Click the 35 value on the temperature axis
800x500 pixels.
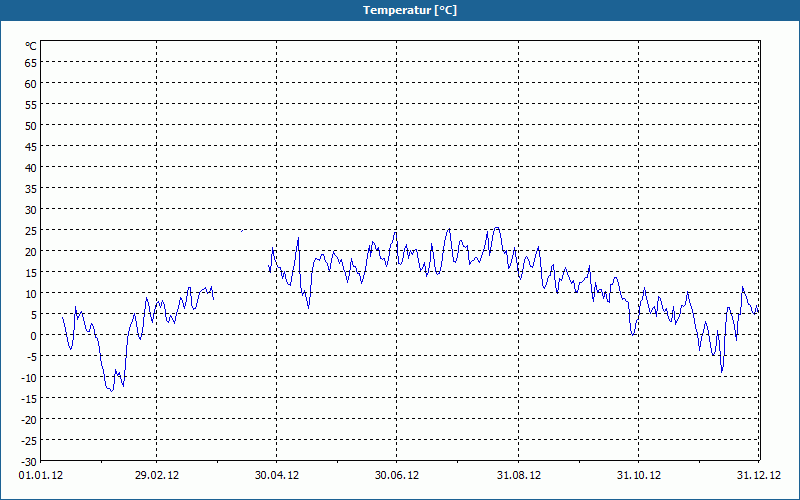pos(31,189)
